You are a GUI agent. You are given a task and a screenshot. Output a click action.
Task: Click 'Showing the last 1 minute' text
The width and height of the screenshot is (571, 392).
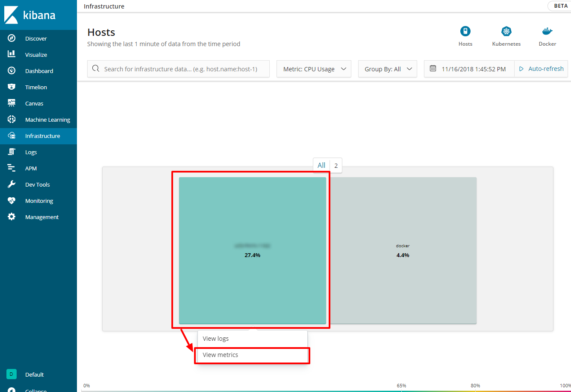coord(164,44)
